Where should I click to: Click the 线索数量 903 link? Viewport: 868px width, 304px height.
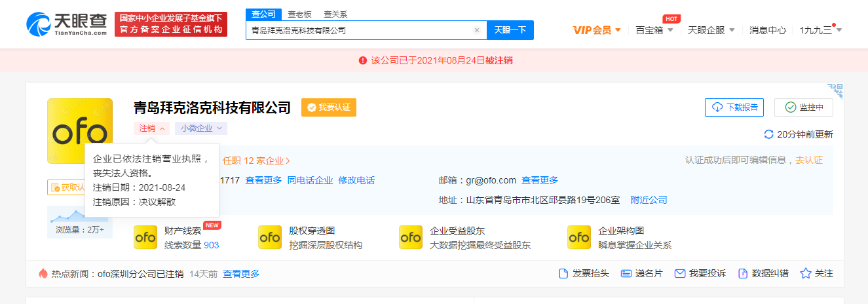pyautogui.click(x=191, y=245)
